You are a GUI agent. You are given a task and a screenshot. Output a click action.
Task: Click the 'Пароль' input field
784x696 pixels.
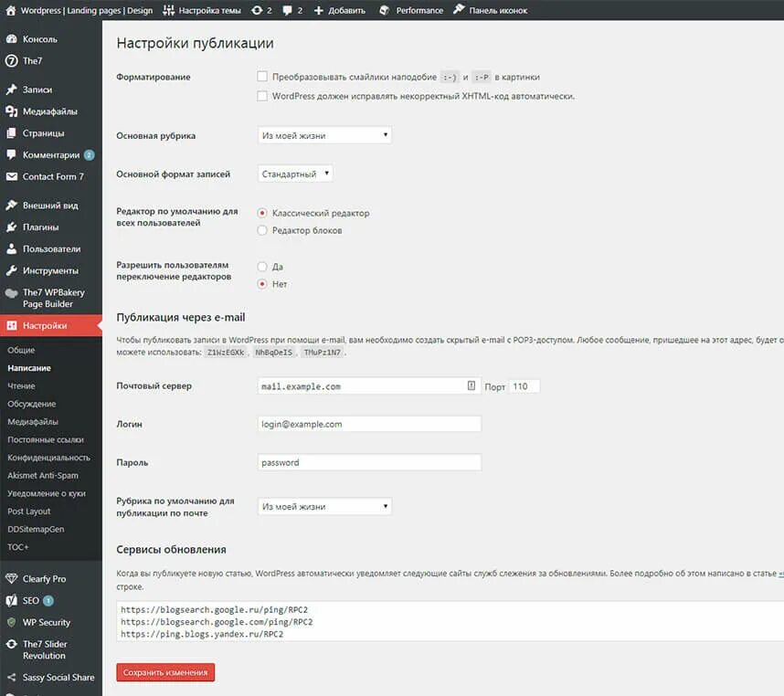pos(369,463)
